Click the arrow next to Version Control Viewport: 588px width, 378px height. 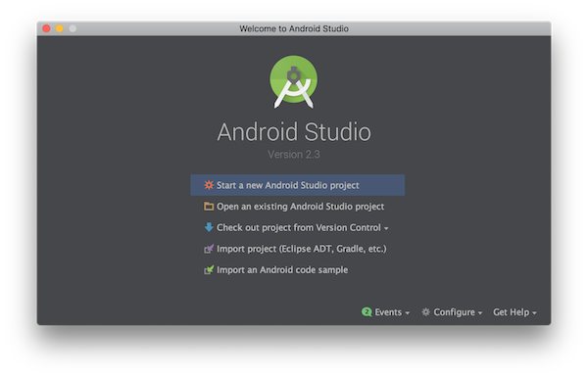(x=386, y=228)
